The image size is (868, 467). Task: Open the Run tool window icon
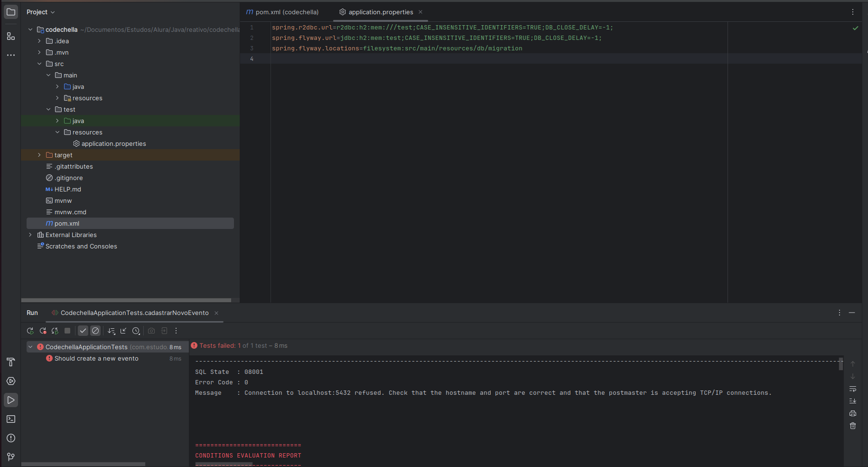coord(11,400)
